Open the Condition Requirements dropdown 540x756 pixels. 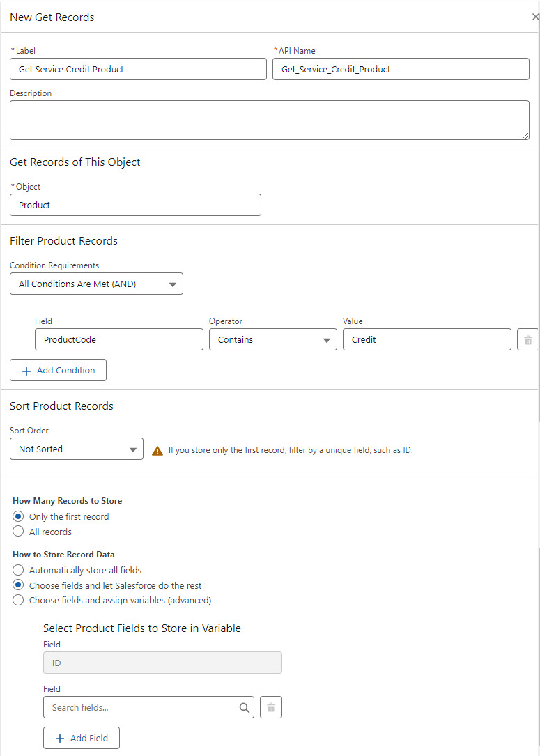(96, 284)
